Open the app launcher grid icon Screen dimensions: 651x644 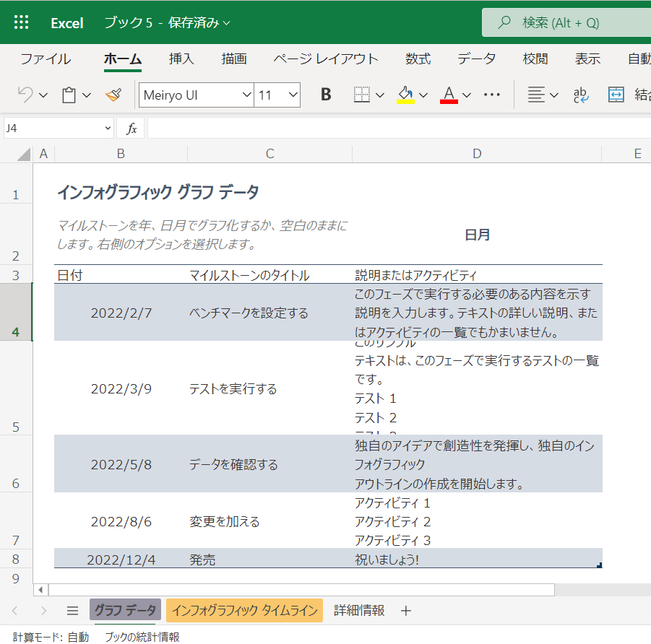(x=21, y=22)
